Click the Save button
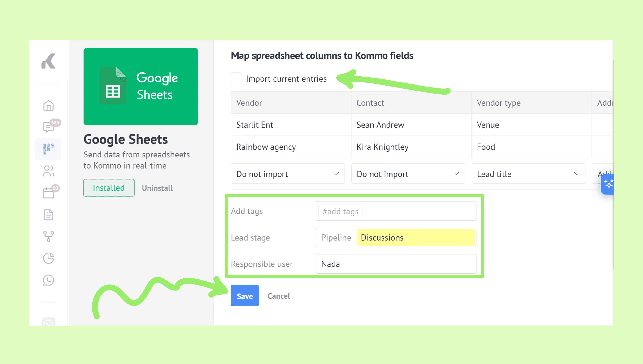643x364 pixels. click(x=244, y=295)
